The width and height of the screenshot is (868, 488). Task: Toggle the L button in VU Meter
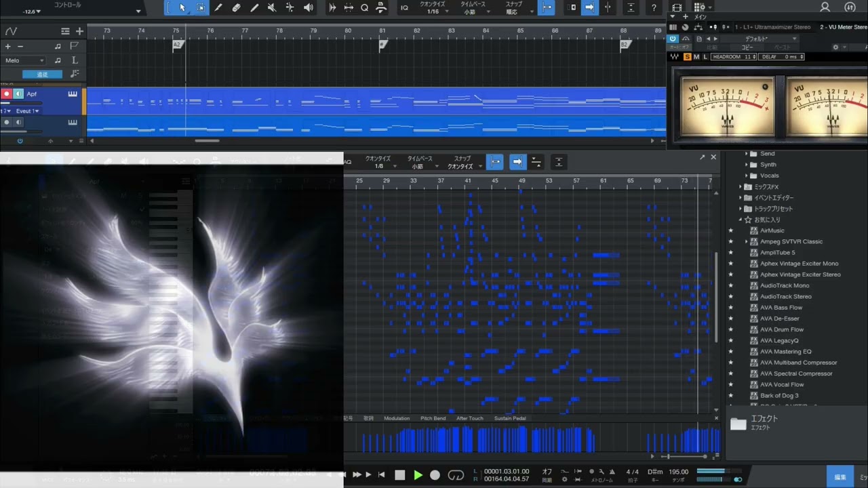[x=705, y=57]
